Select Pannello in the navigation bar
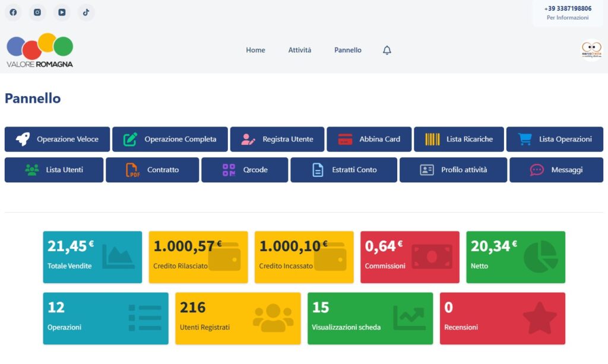This screenshot has height=364, width=608. (x=347, y=50)
